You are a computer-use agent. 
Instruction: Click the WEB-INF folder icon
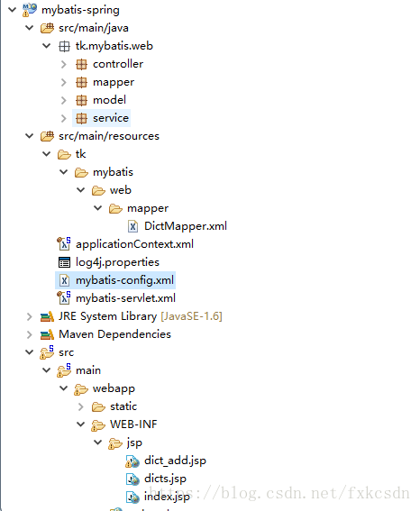[98, 425]
